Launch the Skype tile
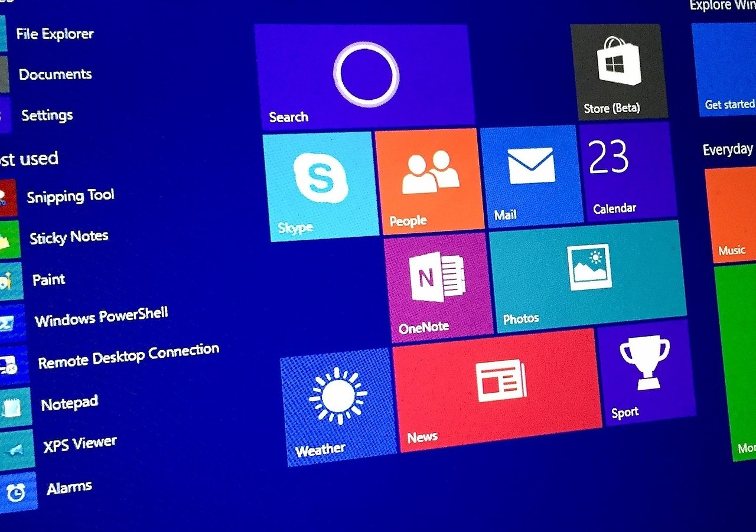The image size is (756, 532). [320, 186]
